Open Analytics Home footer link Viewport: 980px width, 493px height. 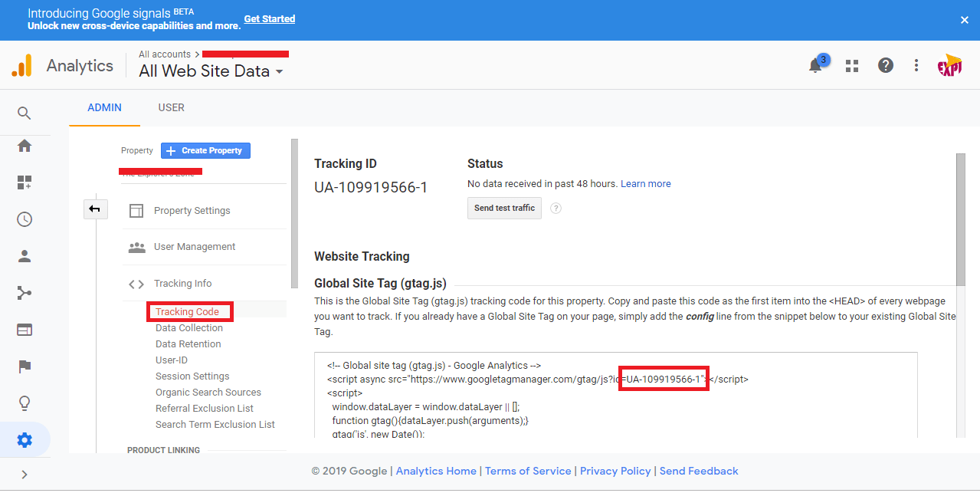tap(436, 471)
